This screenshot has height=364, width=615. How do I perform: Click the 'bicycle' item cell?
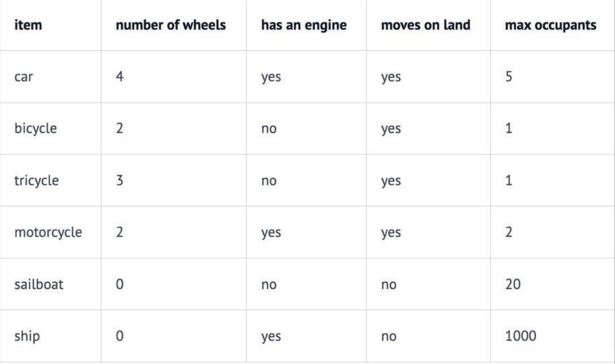coord(36,129)
